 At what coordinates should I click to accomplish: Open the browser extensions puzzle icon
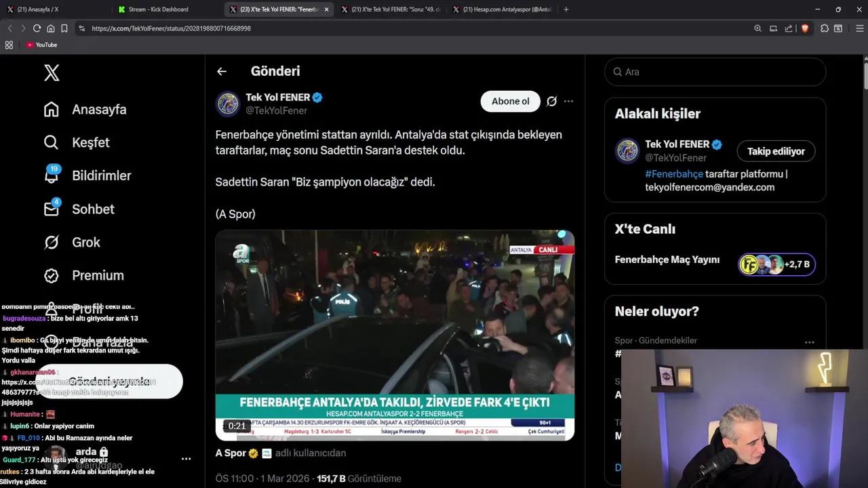click(x=825, y=28)
